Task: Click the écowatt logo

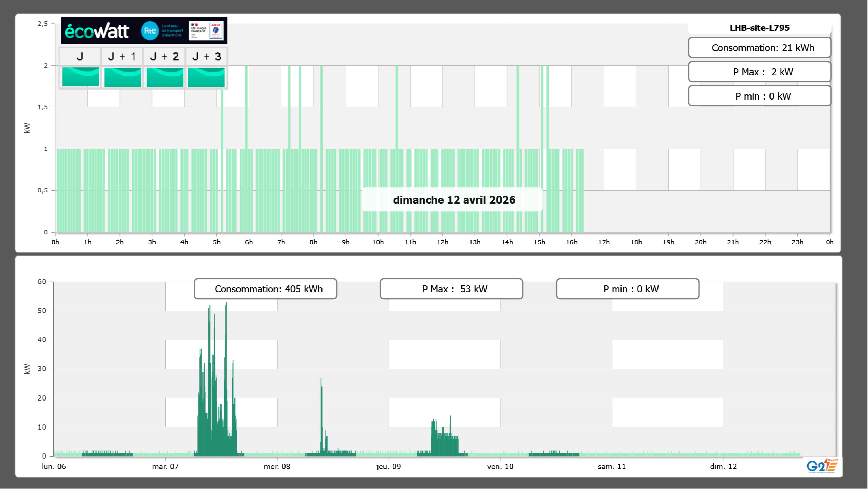Action: click(x=97, y=31)
